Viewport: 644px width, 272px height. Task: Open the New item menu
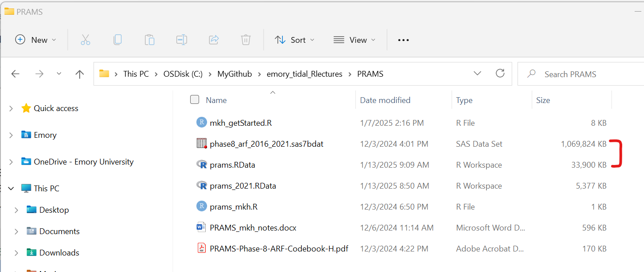click(36, 40)
